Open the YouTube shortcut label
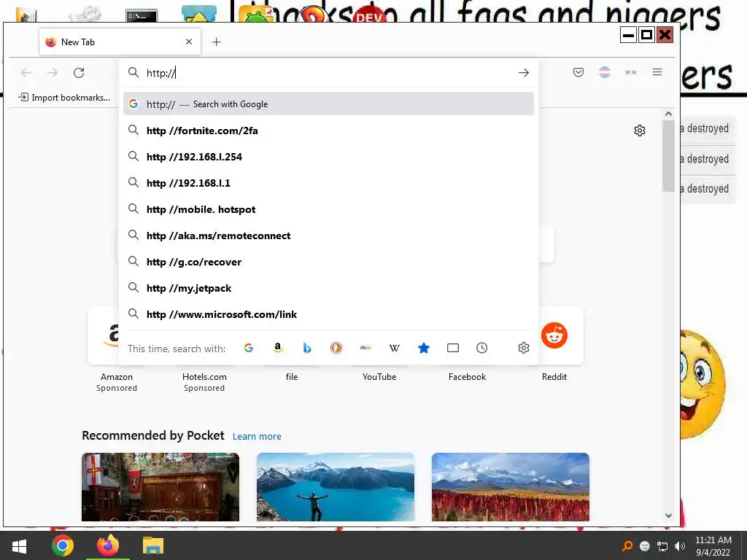The height and width of the screenshot is (560, 747). (379, 377)
